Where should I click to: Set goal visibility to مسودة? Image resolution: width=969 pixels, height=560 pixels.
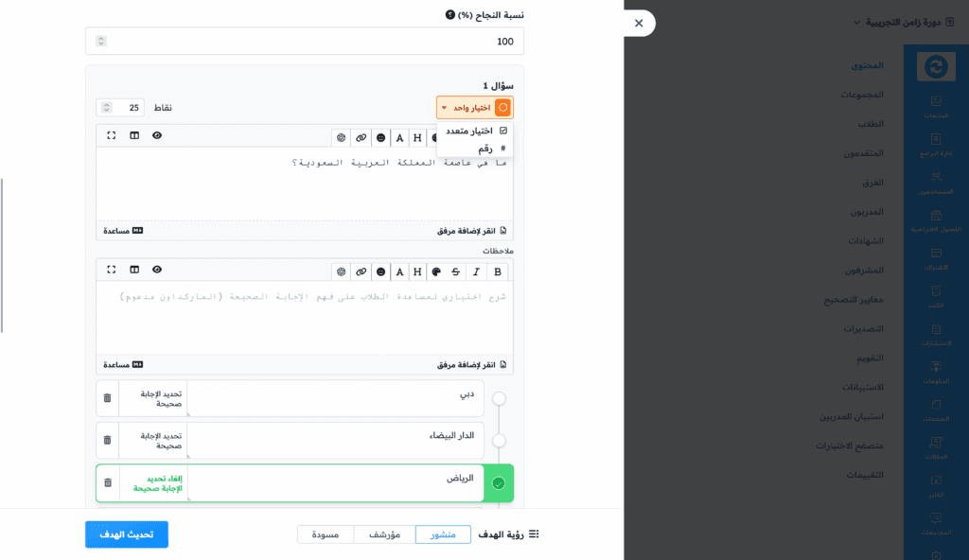coord(326,534)
